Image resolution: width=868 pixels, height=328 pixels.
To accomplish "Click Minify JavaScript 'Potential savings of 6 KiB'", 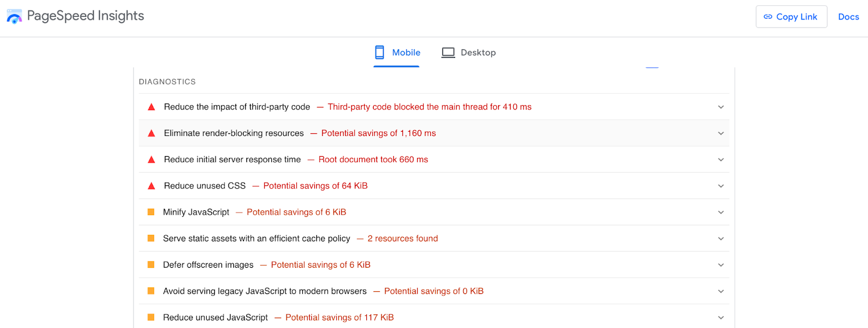I will pyautogui.click(x=296, y=212).
